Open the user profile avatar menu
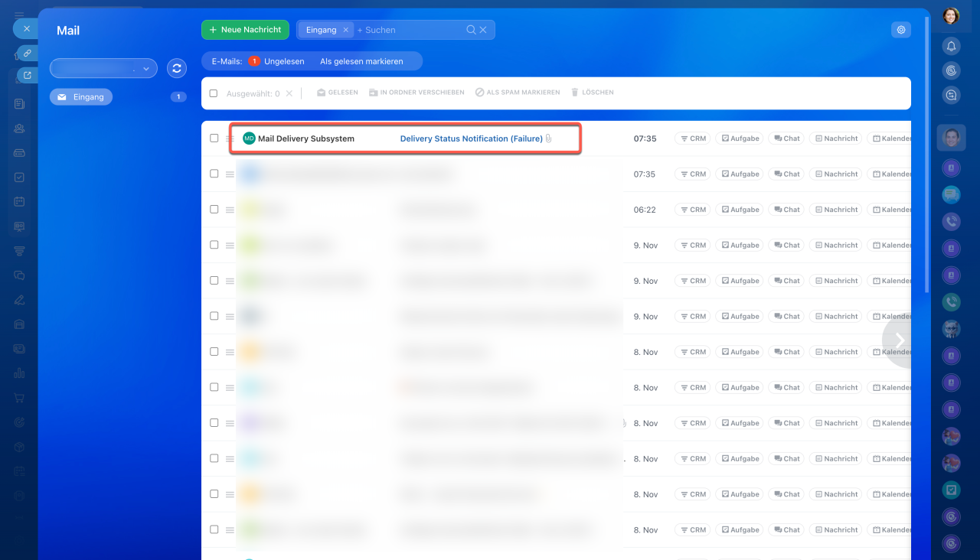980x560 pixels. (x=951, y=15)
